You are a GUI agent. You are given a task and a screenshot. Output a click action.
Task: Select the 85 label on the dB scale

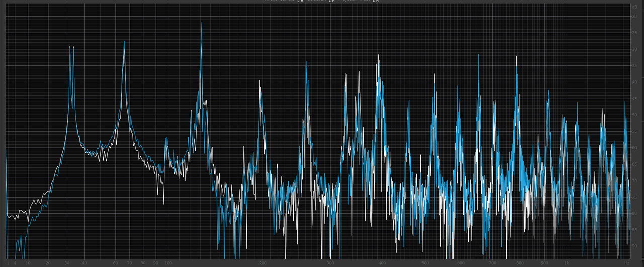pyautogui.click(x=634, y=229)
